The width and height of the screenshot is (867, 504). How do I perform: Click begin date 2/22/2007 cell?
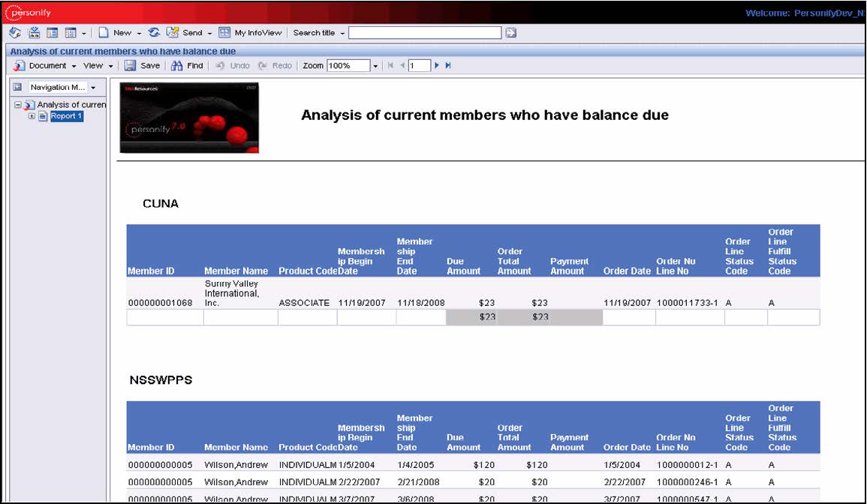coord(360,482)
